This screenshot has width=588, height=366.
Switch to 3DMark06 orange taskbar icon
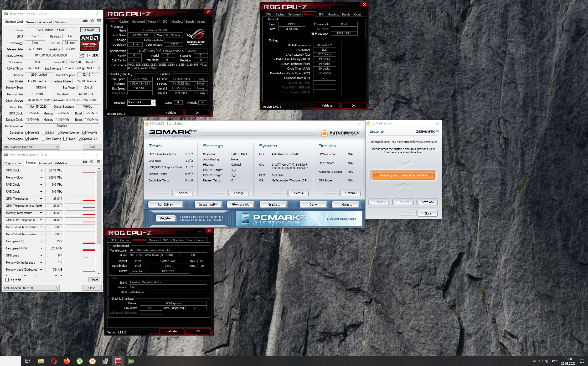coord(92,361)
